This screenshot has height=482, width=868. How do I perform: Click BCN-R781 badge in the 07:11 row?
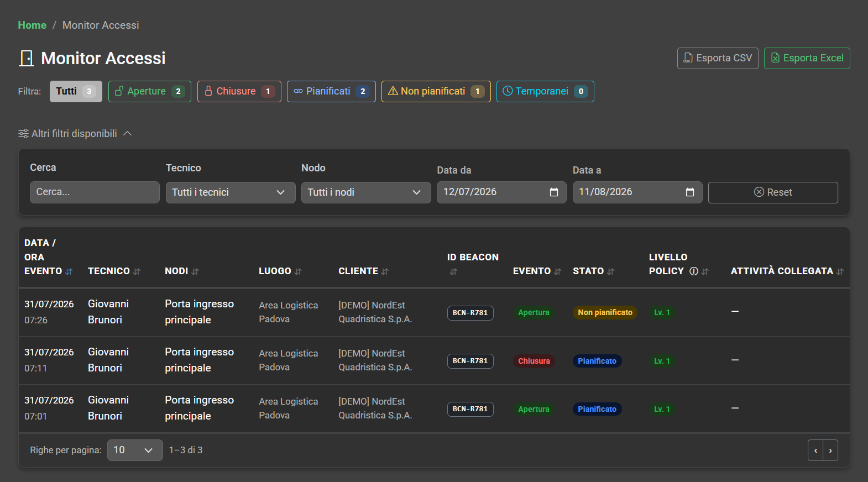[470, 361]
